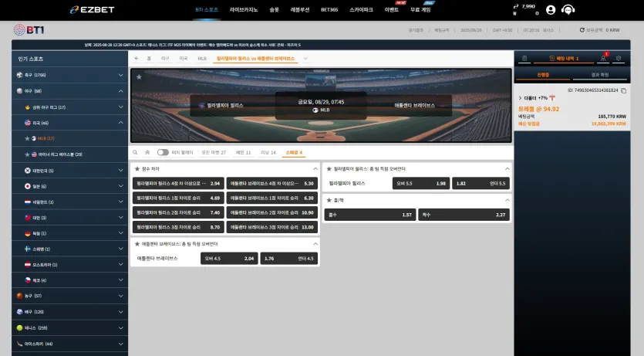
Task: Open 베팅규칙 link in header
Action: 442,30
